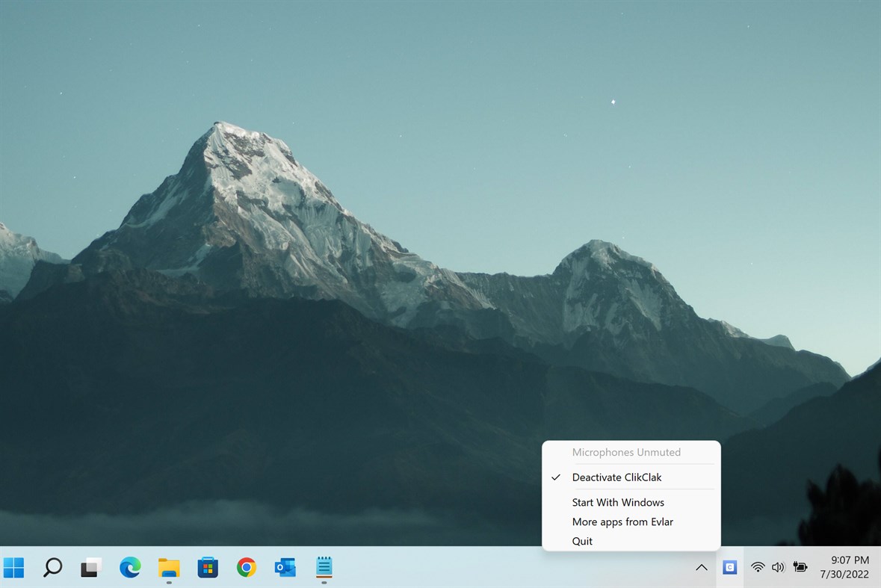The height and width of the screenshot is (588, 881).
Task: Open Google Chrome from the taskbar
Action: pyautogui.click(x=246, y=568)
